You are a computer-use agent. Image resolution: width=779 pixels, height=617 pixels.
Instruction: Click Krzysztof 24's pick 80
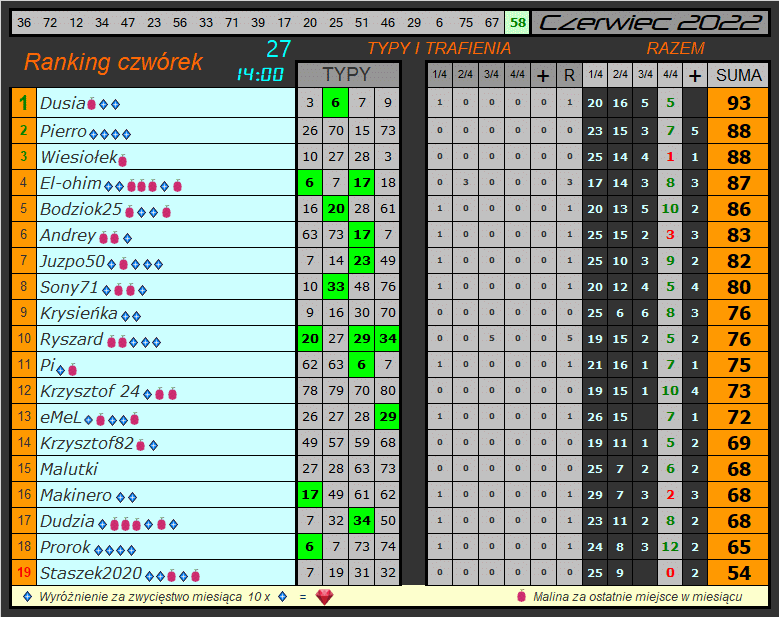(388, 390)
